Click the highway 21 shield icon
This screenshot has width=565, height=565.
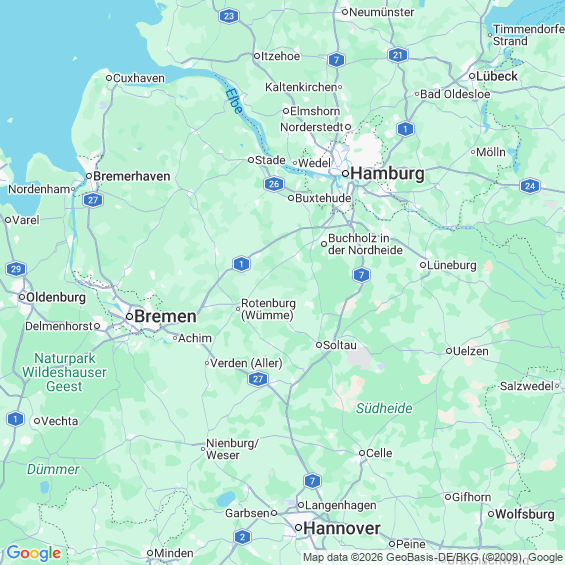397,55
